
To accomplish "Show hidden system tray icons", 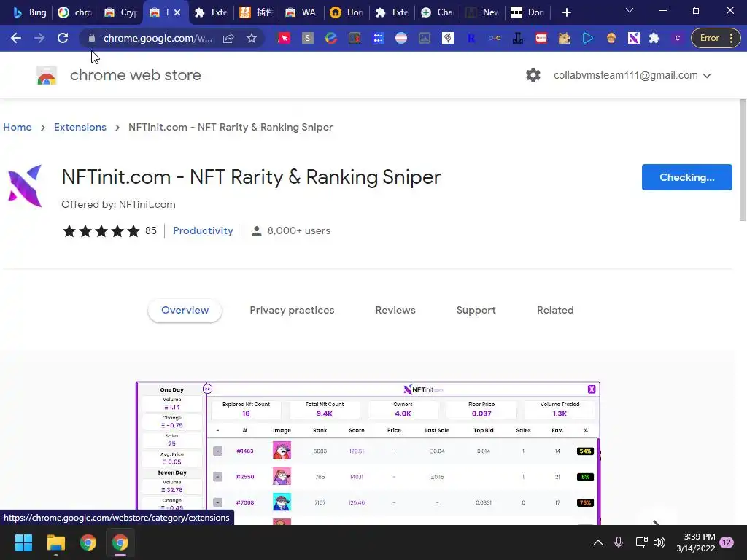I will point(598,542).
